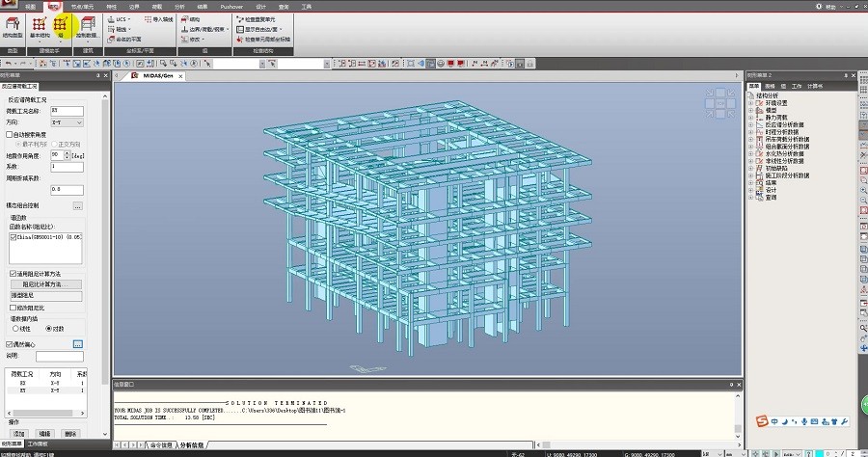Click the Sogou input method S icon
The width and height of the screenshot is (868, 457).
click(x=762, y=422)
